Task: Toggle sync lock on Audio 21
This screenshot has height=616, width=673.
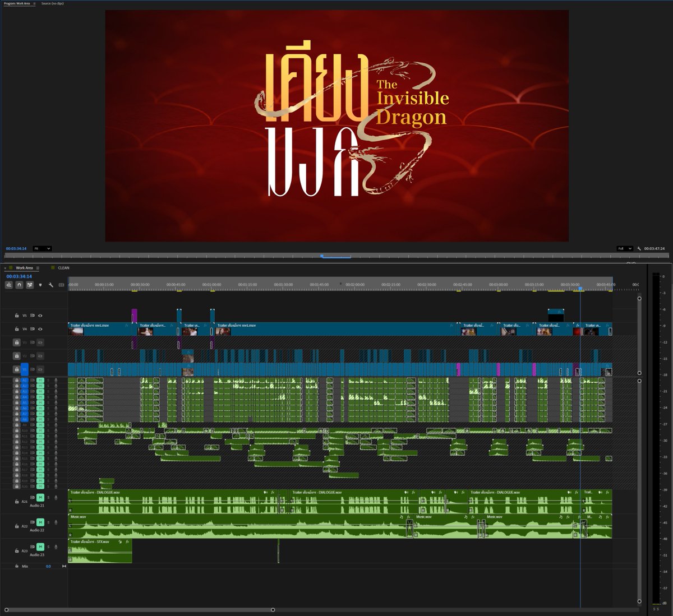Action: (33, 498)
